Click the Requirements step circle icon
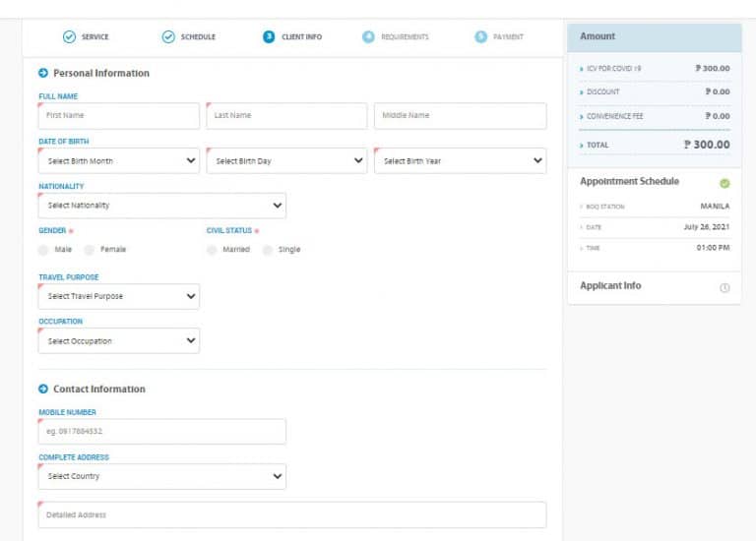Viewport: 756px width, 541px height. click(x=368, y=37)
